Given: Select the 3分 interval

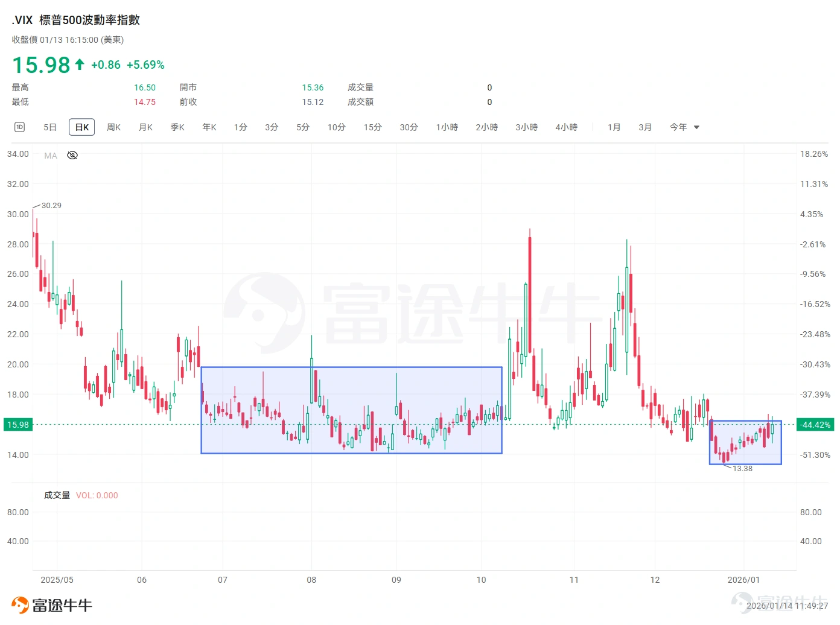Looking at the screenshot, I should tap(272, 127).
